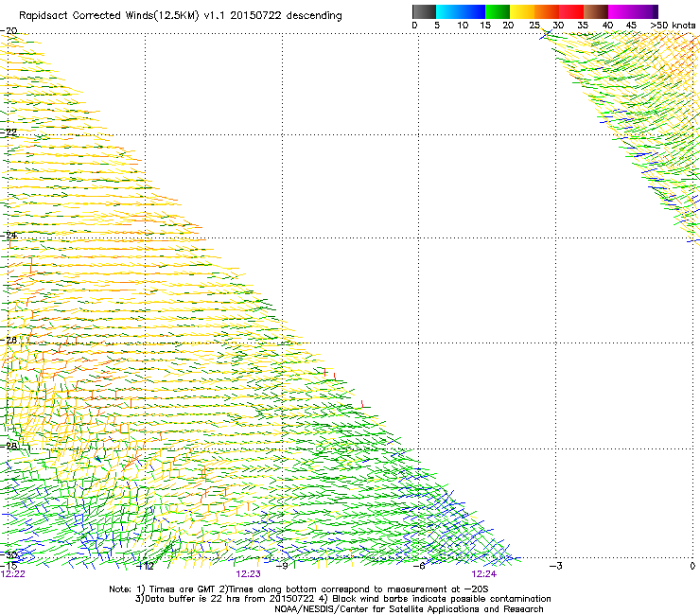Click the '25' label on color scale
The height and width of the screenshot is (615, 700).
click(534, 25)
